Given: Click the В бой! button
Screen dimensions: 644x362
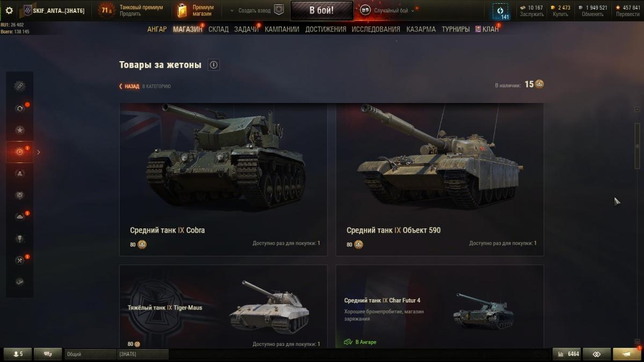Looking at the screenshot, I should (322, 10).
